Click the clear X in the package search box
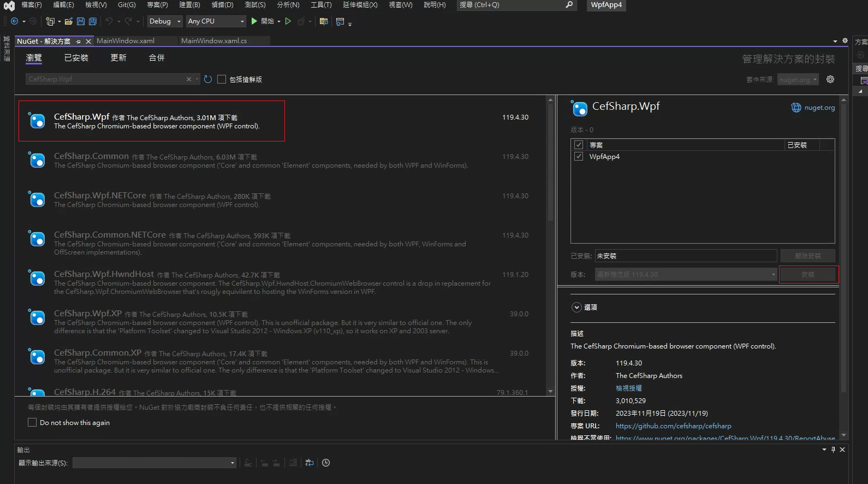 189,79
